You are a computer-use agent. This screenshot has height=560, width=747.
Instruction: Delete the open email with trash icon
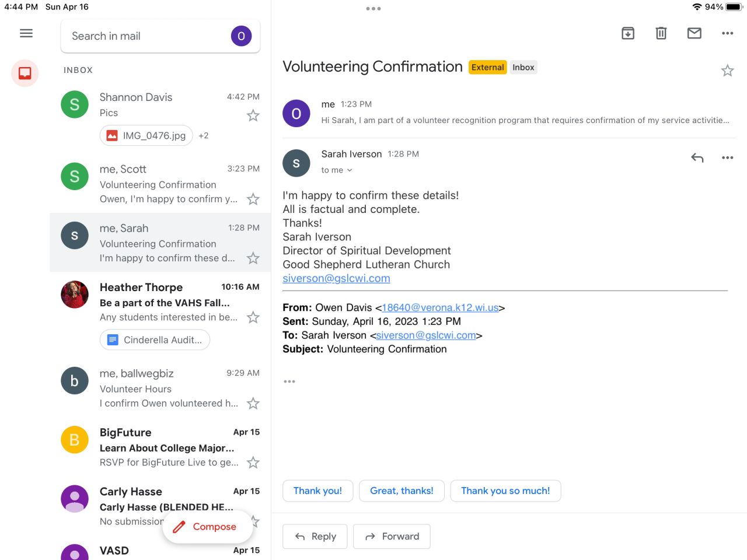661,33
